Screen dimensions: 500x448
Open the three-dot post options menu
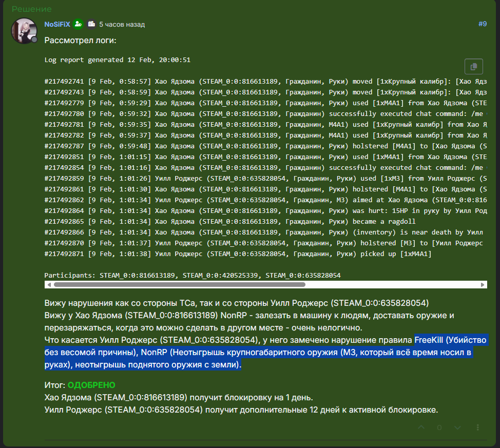[x=478, y=427]
